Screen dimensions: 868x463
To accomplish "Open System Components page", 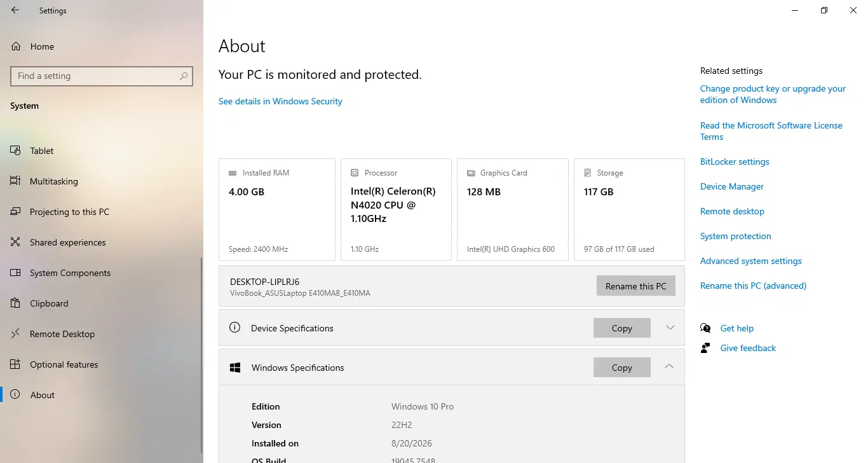I will coord(100,273).
